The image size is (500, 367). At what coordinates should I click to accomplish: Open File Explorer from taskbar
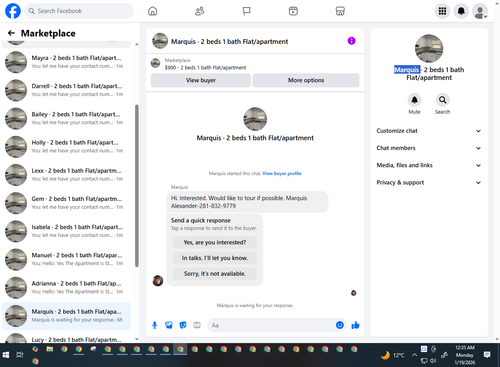click(50, 349)
